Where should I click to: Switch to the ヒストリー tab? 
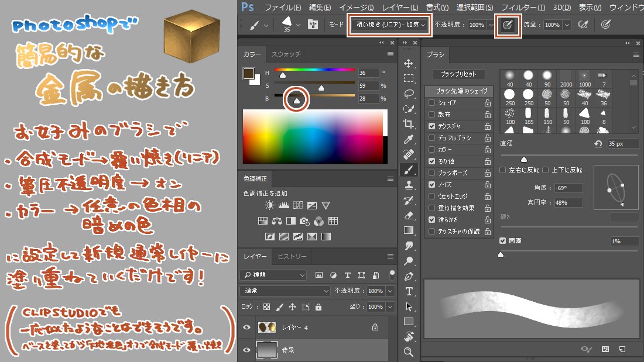click(x=292, y=257)
